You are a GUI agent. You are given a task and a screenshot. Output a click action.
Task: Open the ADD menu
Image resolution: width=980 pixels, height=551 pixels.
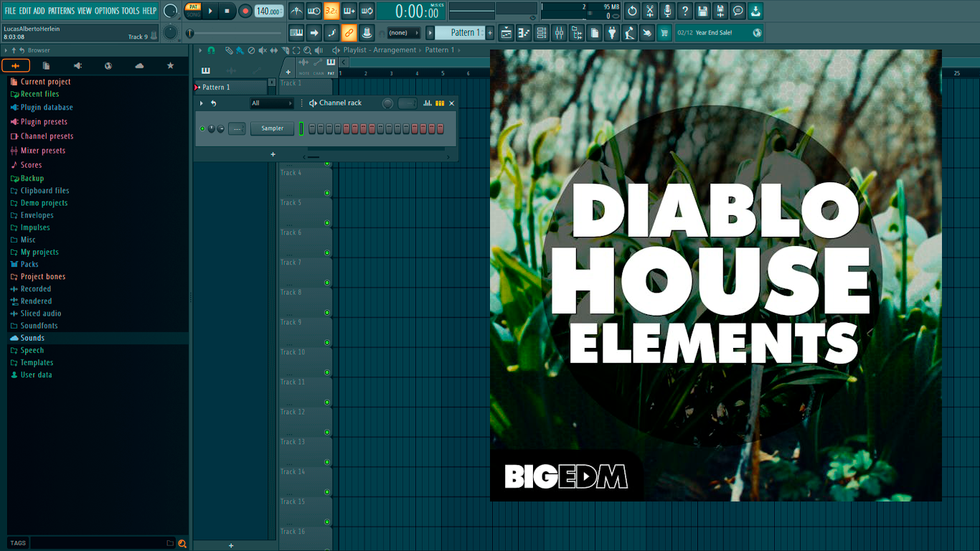tap(39, 11)
